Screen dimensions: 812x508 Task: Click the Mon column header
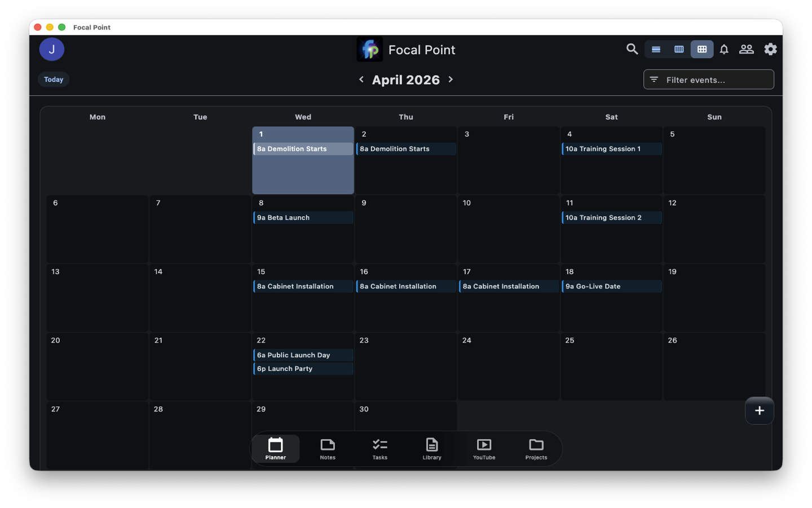[97, 117]
